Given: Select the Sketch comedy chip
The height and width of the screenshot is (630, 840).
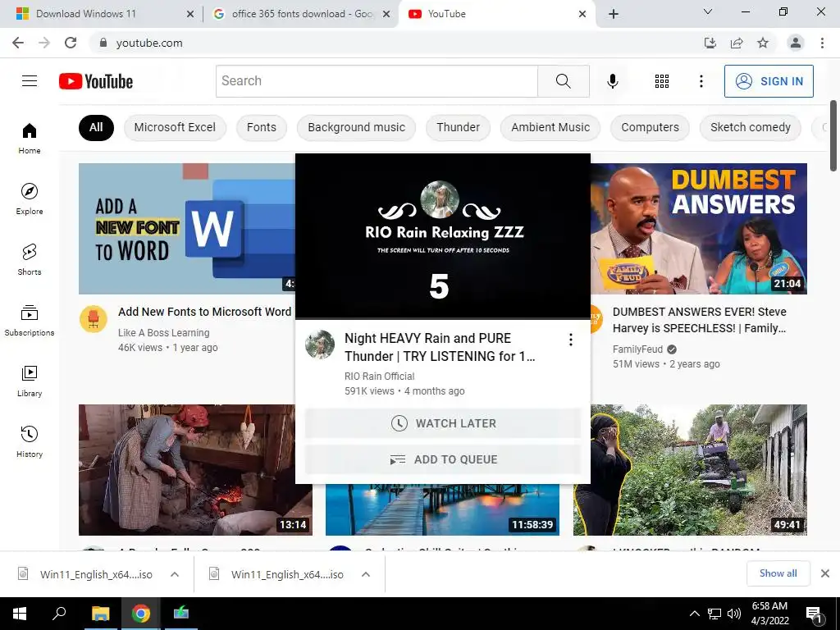Looking at the screenshot, I should [x=750, y=127].
